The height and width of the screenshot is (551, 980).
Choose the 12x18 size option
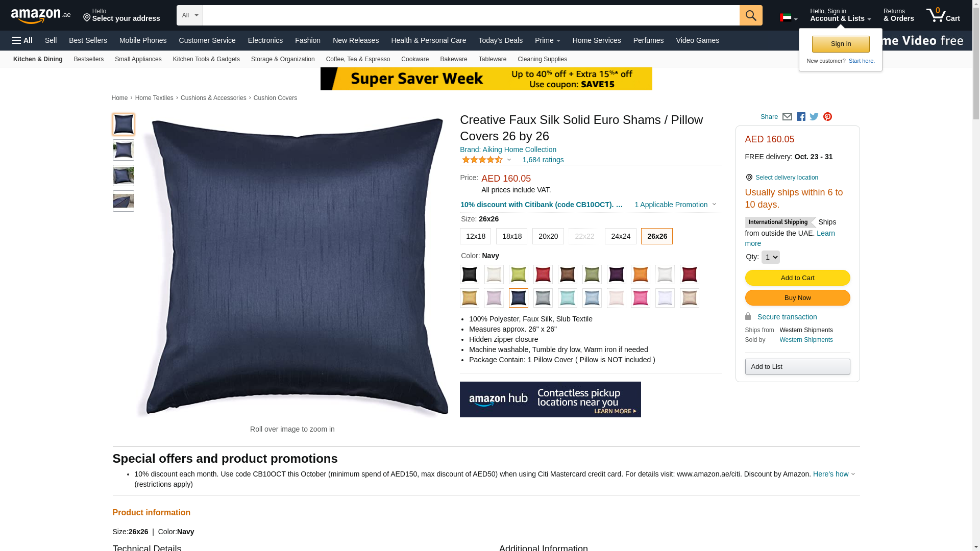(x=475, y=236)
